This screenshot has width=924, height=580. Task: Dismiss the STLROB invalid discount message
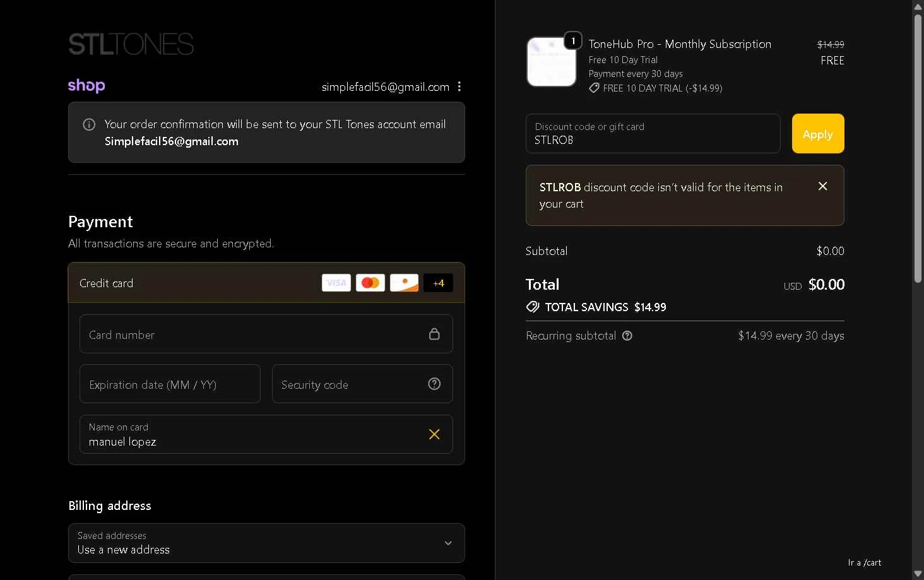[x=822, y=186]
